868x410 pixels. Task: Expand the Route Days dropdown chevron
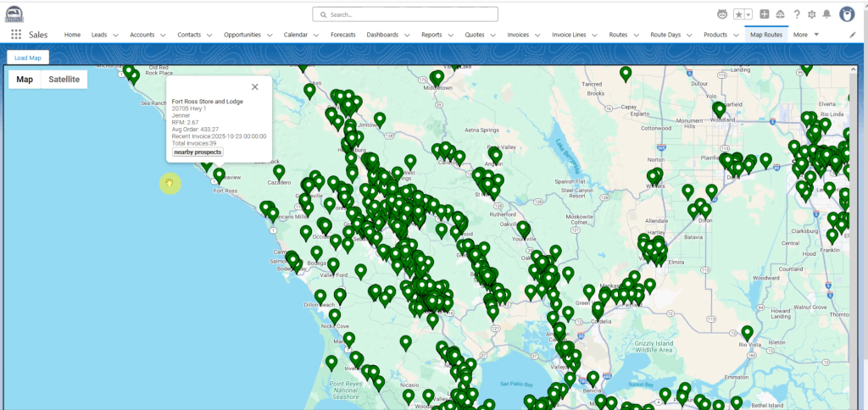click(689, 35)
